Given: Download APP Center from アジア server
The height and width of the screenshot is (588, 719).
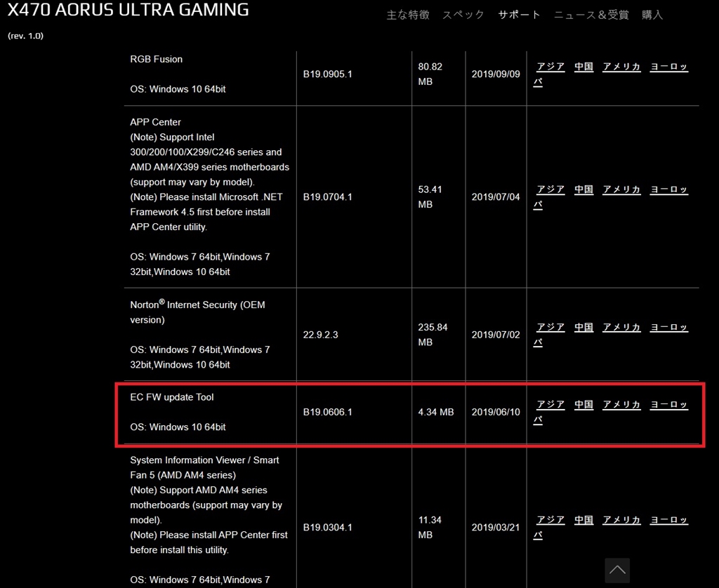Looking at the screenshot, I should 550,189.
